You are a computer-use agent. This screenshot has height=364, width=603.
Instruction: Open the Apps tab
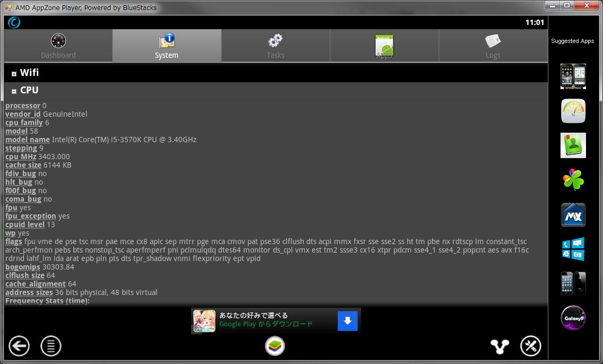(x=384, y=46)
